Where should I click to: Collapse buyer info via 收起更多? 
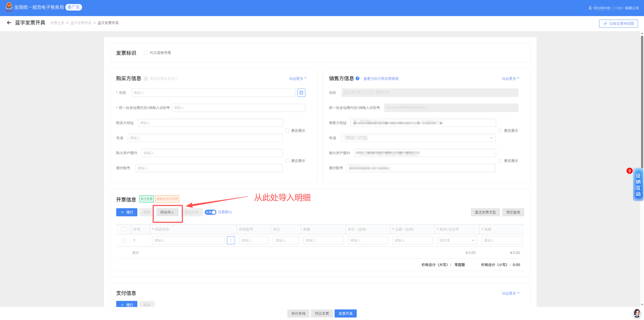click(298, 79)
